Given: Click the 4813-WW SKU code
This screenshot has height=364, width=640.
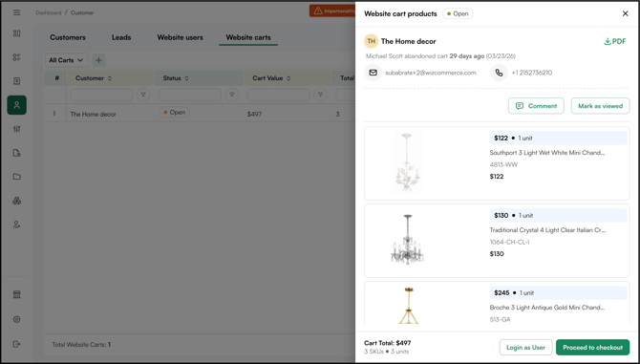Looking at the screenshot, I should point(503,165).
